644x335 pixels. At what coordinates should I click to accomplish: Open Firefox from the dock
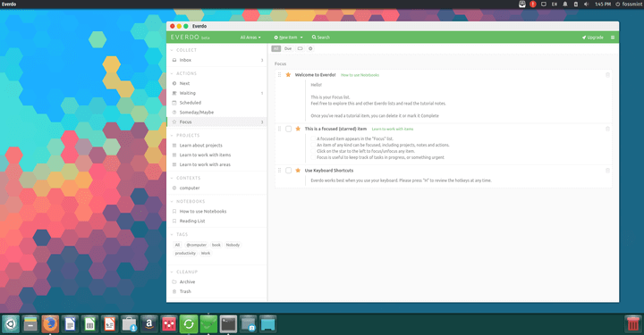click(x=50, y=324)
